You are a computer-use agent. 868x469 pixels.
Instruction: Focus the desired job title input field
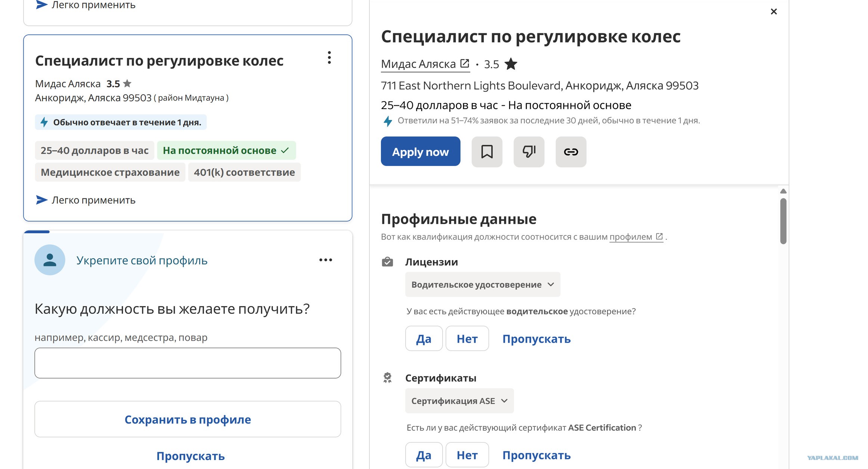coord(188,363)
